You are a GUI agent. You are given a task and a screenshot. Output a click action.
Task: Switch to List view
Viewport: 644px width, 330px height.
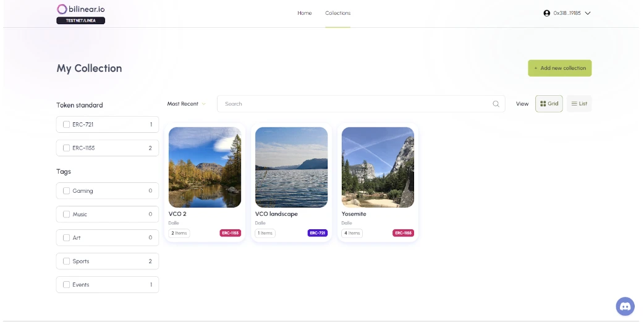click(x=579, y=104)
